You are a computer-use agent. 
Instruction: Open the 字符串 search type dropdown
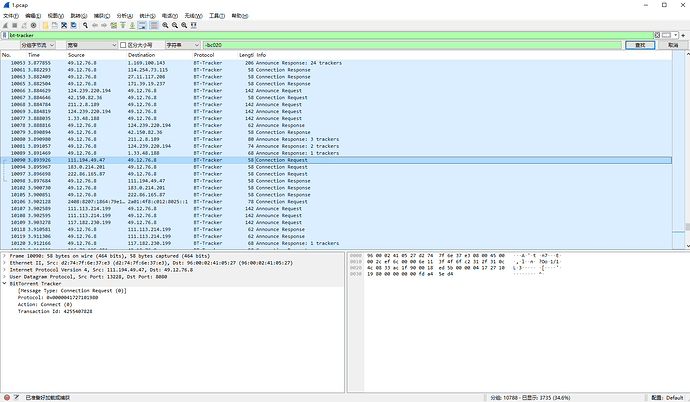click(183, 45)
